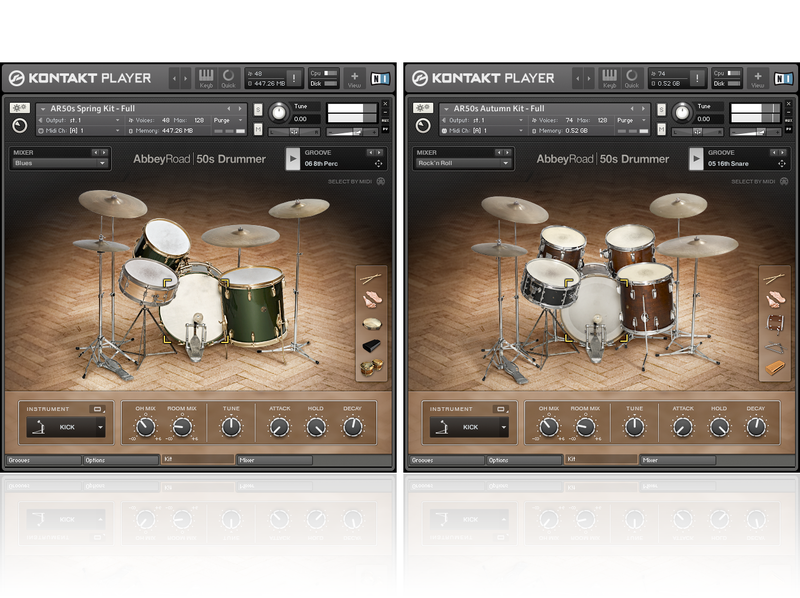Click the warning exclamation icon in right window
Viewport: 800px width, 598px height.
coord(697,77)
